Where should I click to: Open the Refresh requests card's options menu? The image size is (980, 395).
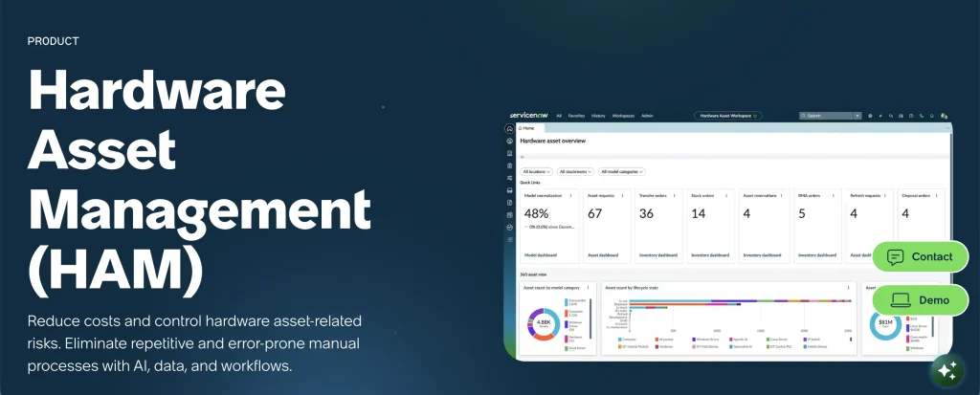coord(883,196)
